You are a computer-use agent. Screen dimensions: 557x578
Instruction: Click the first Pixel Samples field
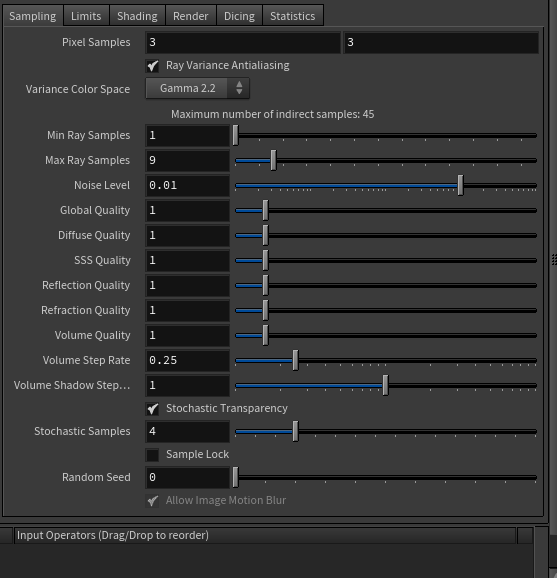243,42
